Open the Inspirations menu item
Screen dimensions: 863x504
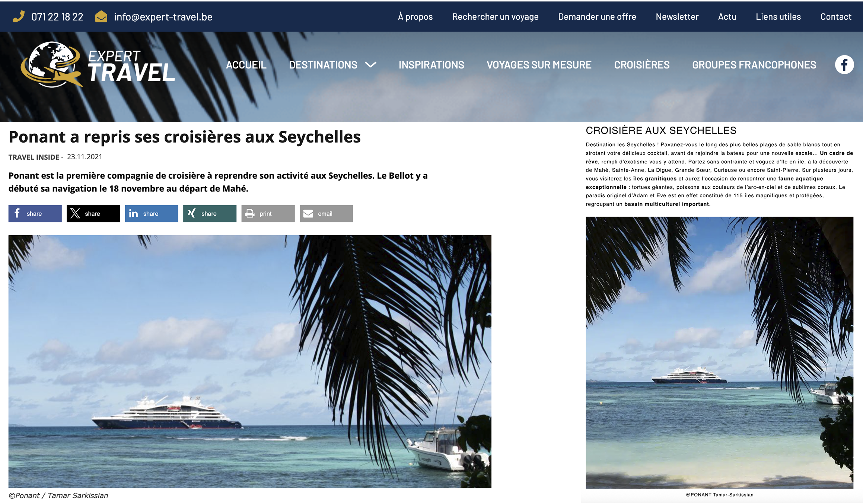(431, 65)
